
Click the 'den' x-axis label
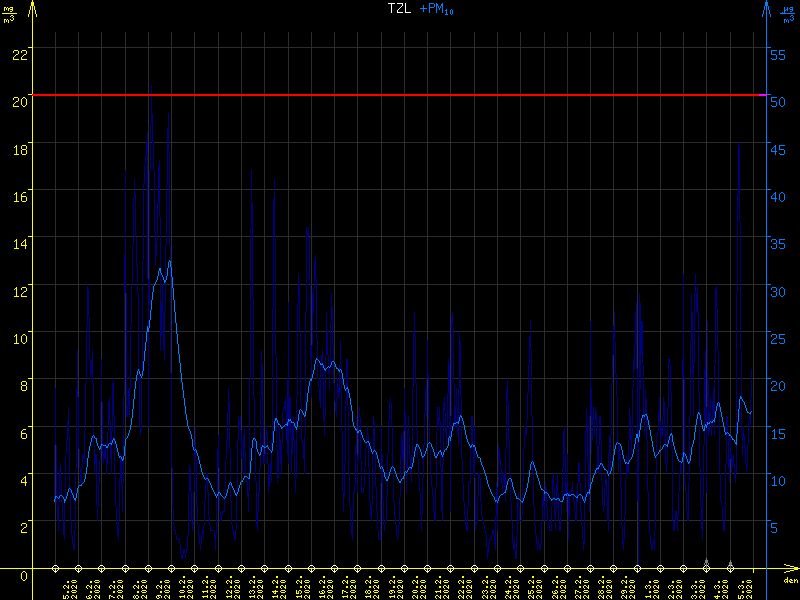click(789, 581)
